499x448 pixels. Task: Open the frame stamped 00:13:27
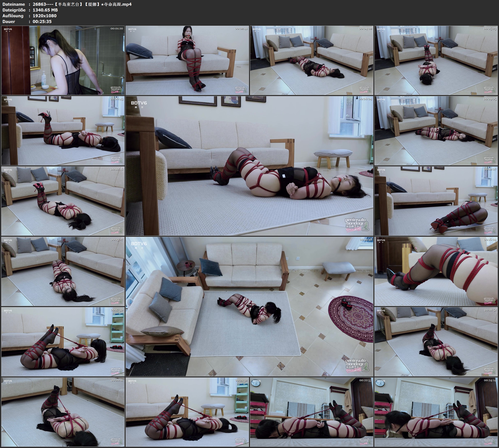[x=63, y=271]
